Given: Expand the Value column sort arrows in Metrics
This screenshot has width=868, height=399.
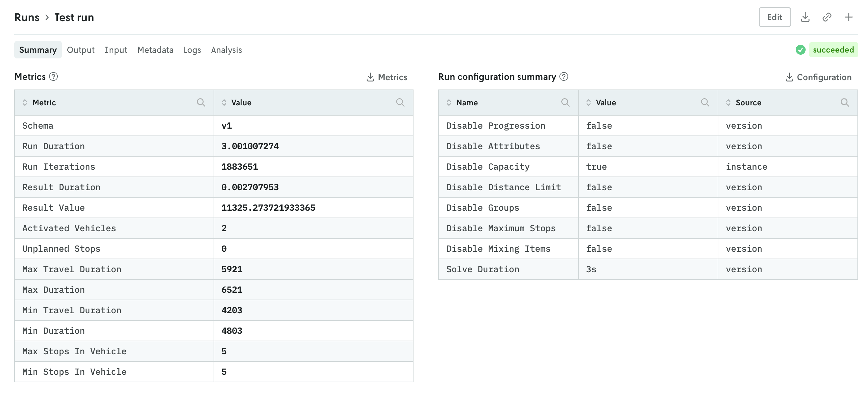Looking at the screenshot, I should coord(224,102).
